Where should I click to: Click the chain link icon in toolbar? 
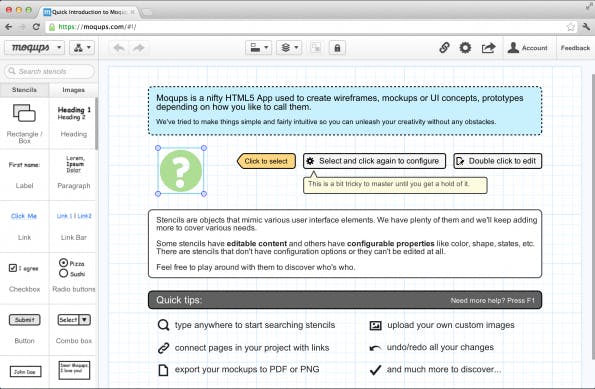(444, 47)
